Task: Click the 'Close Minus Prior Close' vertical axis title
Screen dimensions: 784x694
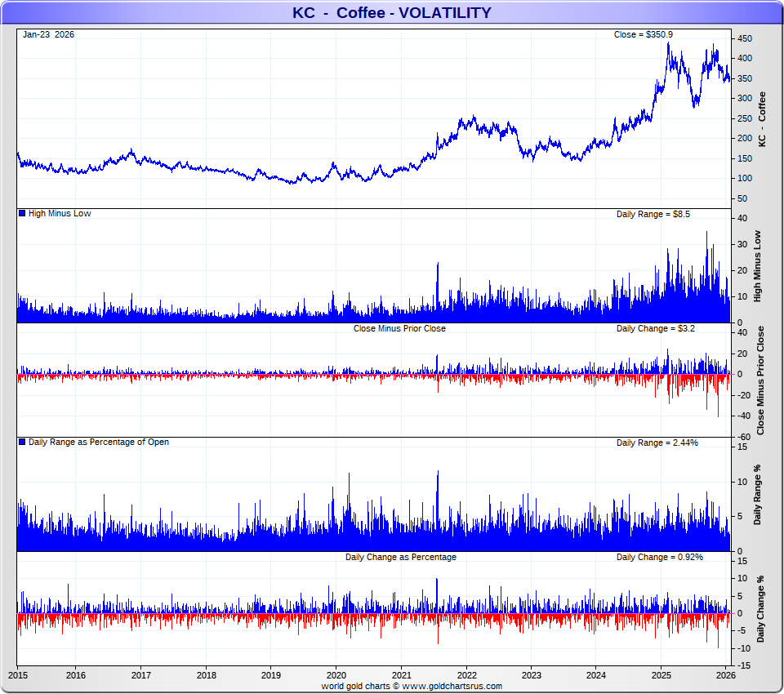Action: pos(761,380)
